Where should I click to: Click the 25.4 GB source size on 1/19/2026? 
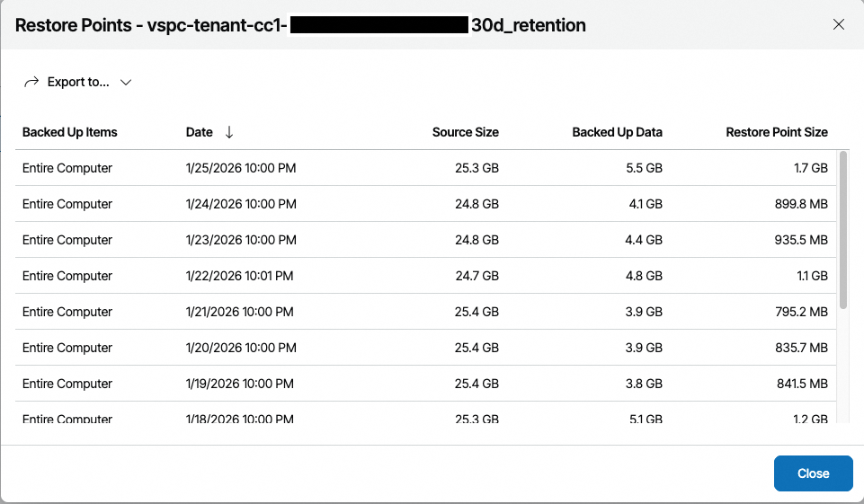tap(477, 384)
